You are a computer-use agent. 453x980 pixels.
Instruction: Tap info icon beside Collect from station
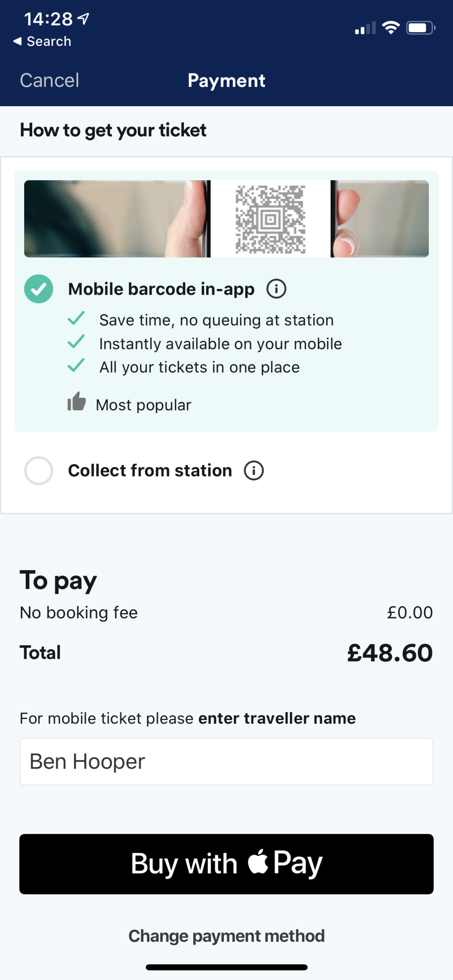[x=254, y=471]
